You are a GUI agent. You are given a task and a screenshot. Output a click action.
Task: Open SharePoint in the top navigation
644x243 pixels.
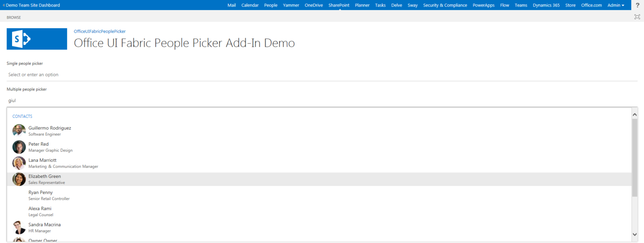tap(339, 5)
